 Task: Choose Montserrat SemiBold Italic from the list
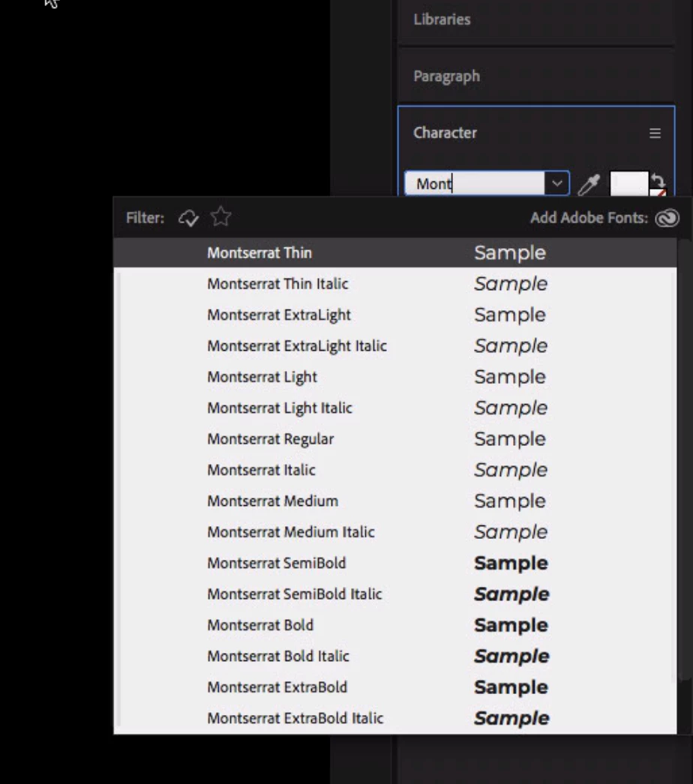tap(394, 594)
